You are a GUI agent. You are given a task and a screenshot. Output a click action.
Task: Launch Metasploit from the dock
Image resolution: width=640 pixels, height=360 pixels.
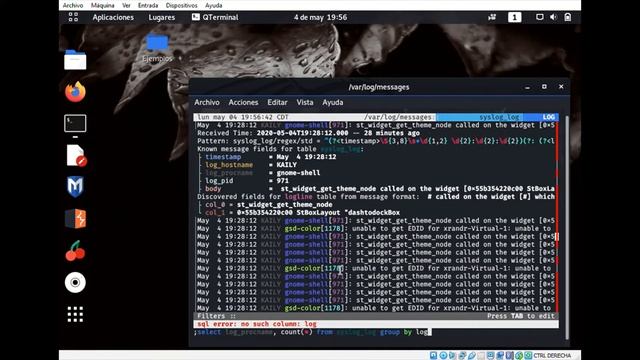pos(75,187)
